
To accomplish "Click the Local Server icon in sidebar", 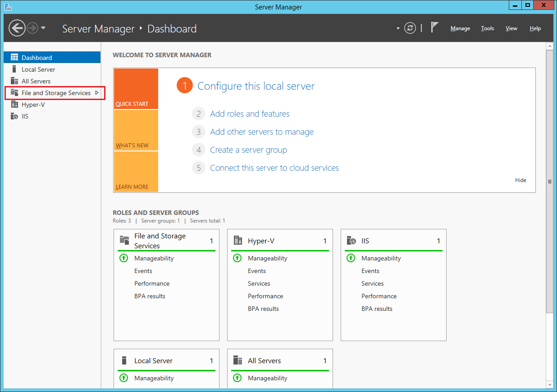I will 14,69.
